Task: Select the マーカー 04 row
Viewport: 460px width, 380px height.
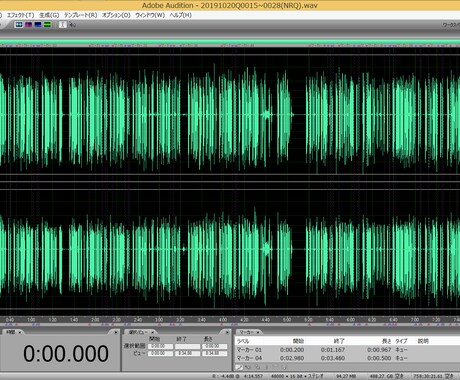Action: pyautogui.click(x=348, y=358)
